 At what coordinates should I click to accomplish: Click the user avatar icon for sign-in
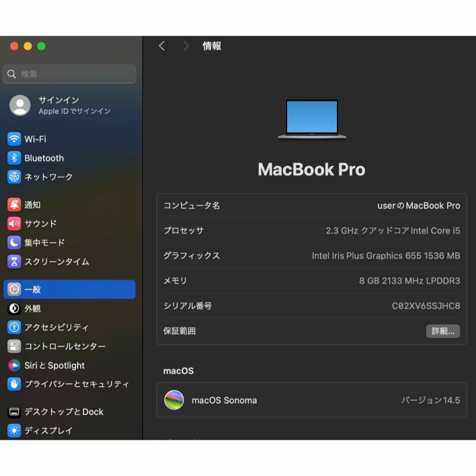20,105
